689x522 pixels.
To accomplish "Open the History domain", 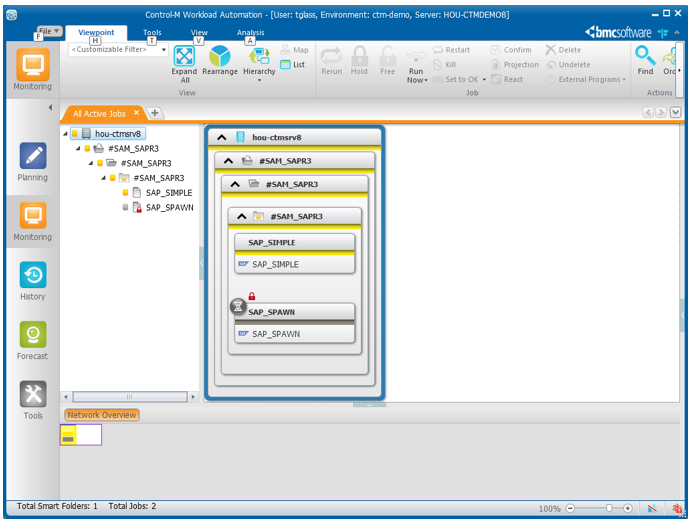I will click(x=33, y=281).
